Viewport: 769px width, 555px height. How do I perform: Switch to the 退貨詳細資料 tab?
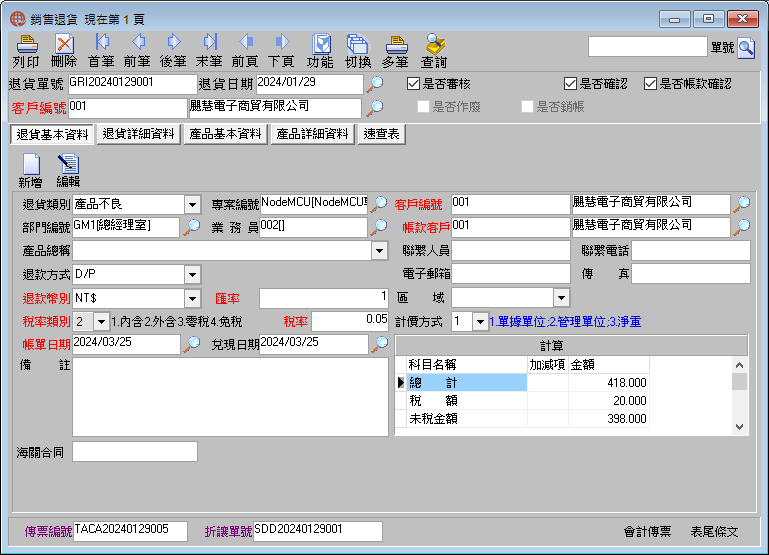coord(139,134)
